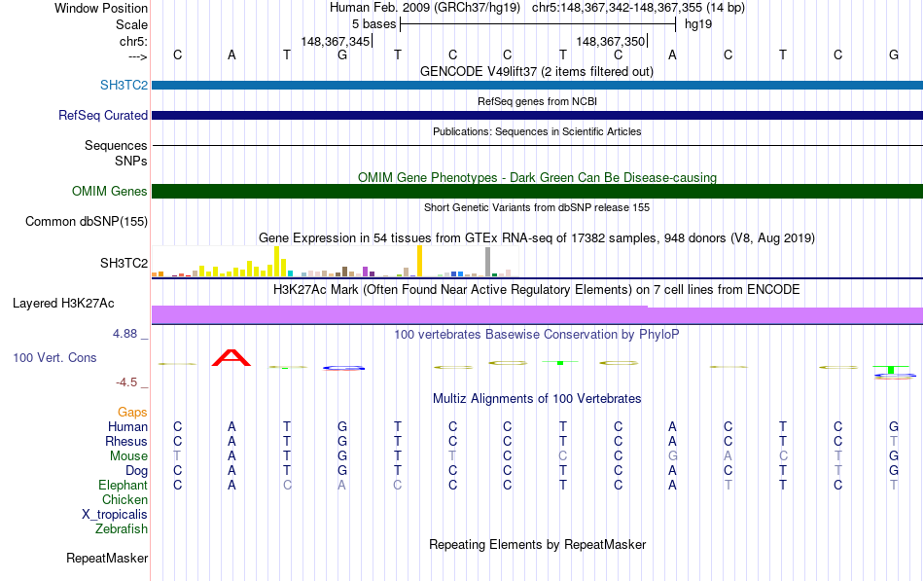
Task: Click the GENCODE V49lift37 track title
Action: (x=537, y=71)
